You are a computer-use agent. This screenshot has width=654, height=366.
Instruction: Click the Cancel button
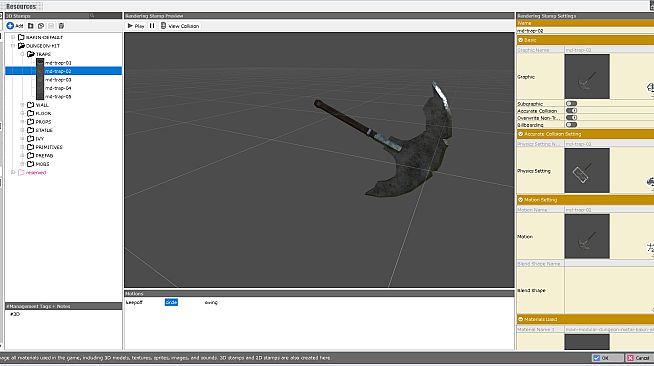[x=639, y=358]
